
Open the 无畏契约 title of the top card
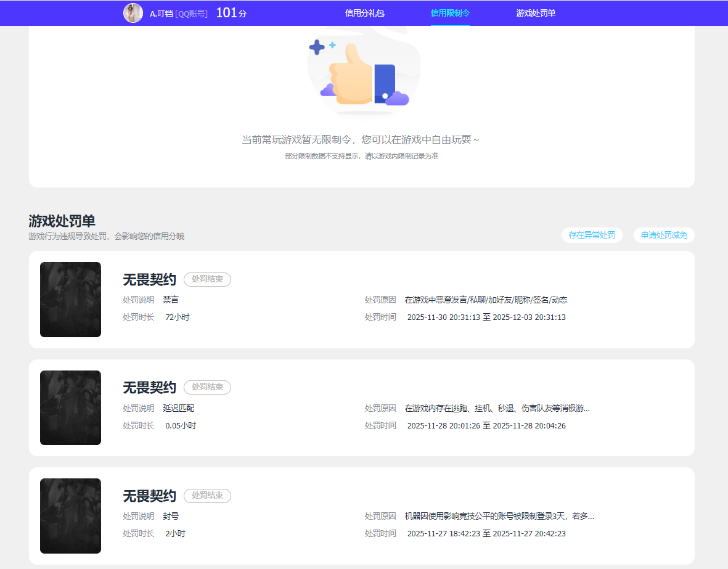[x=149, y=279]
